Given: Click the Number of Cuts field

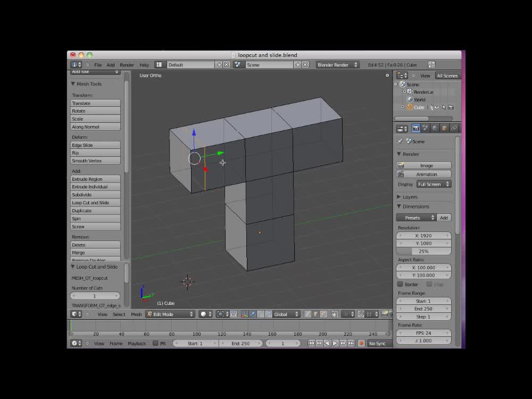Looking at the screenshot, I should tap(95, 296).
